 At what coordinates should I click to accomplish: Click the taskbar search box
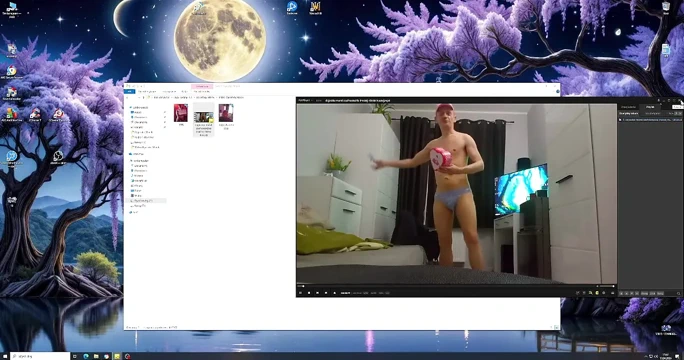pos(40,356)
